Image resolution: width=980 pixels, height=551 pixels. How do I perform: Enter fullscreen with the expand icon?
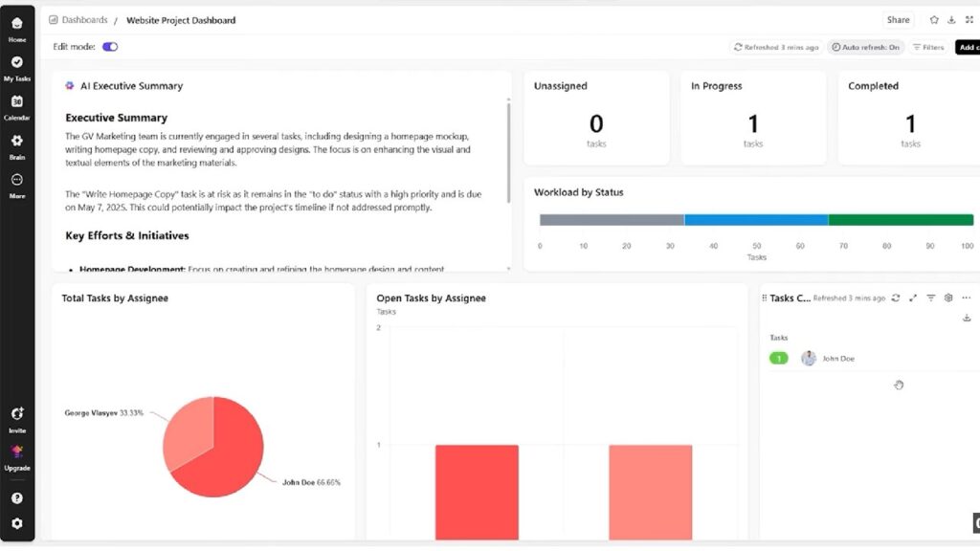969,20
